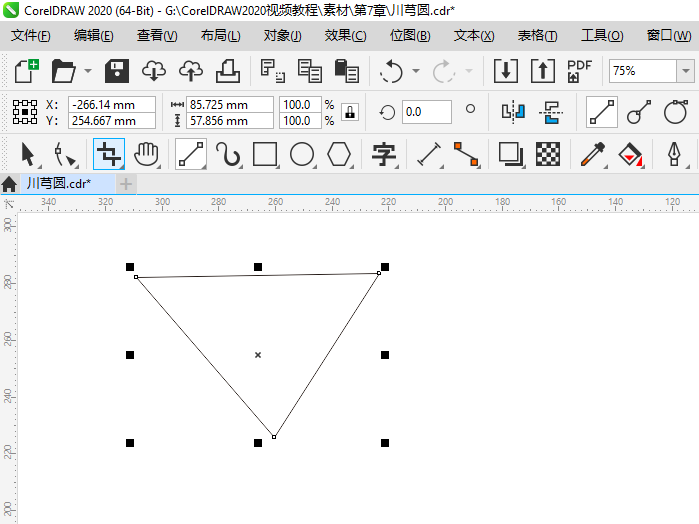Click the cloud download icon

154,70
